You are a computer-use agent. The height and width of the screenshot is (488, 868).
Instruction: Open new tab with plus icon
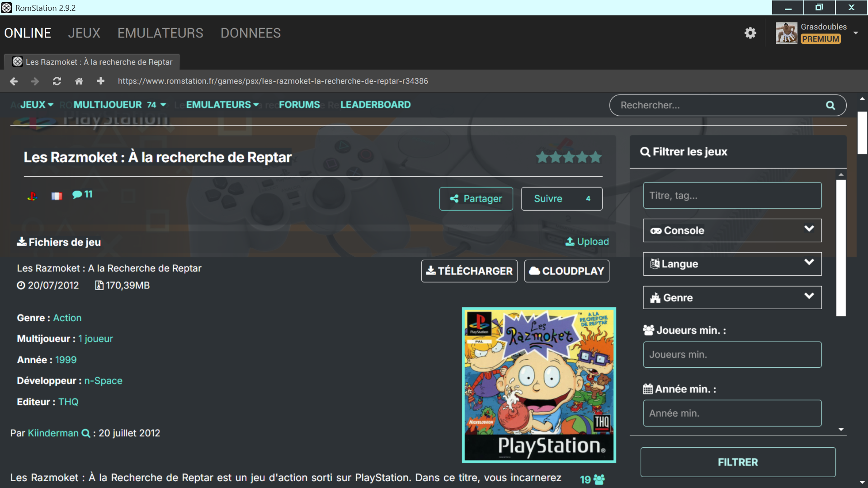[100, 81]
